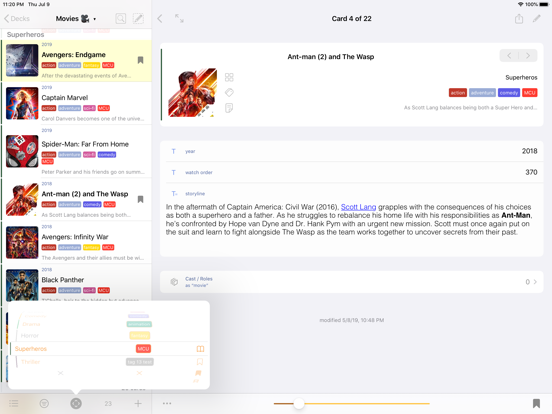Tap the storyline field label
This screenshot has width=552, height=414.
[x=195, y=194]
